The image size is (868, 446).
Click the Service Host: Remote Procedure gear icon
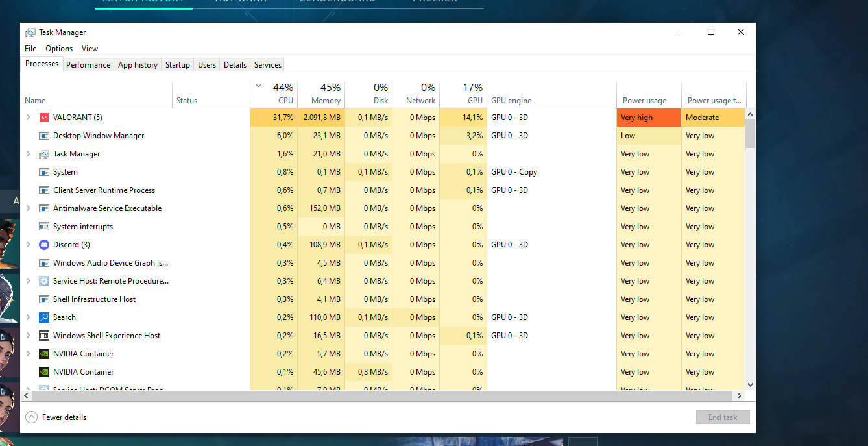pyautogui.click(x=44, y=281)
